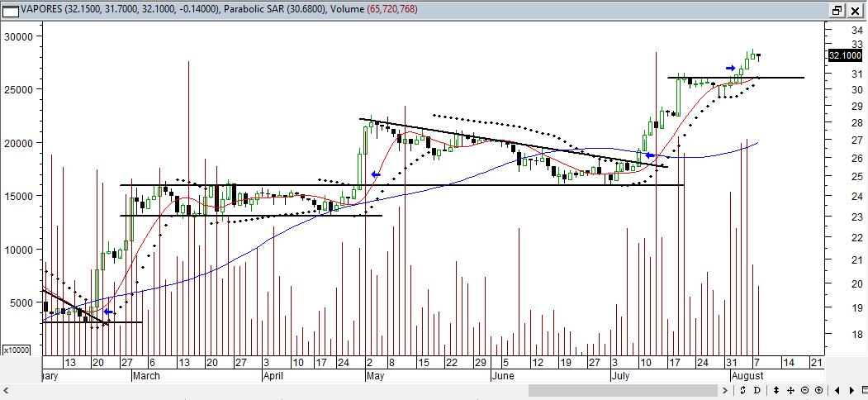The image size is (868, 400).
Task: Zoom in with the plus magnifier icon
Action: click(x=818, y=390)
